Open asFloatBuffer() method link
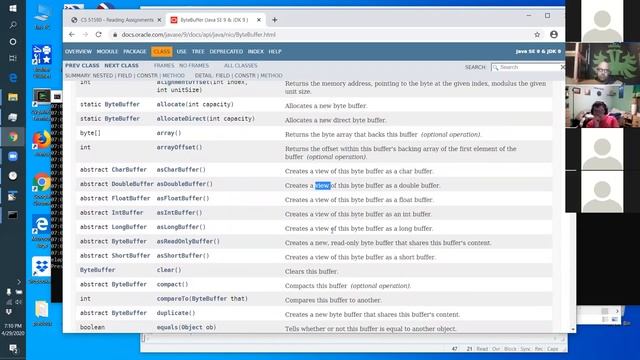This screenshot has width=640, height=360. point(183,198)
